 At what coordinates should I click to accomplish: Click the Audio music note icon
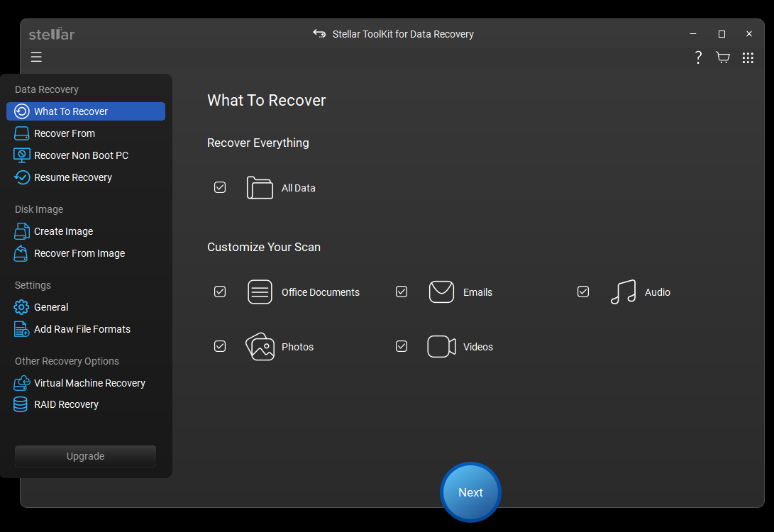[623, 292]
